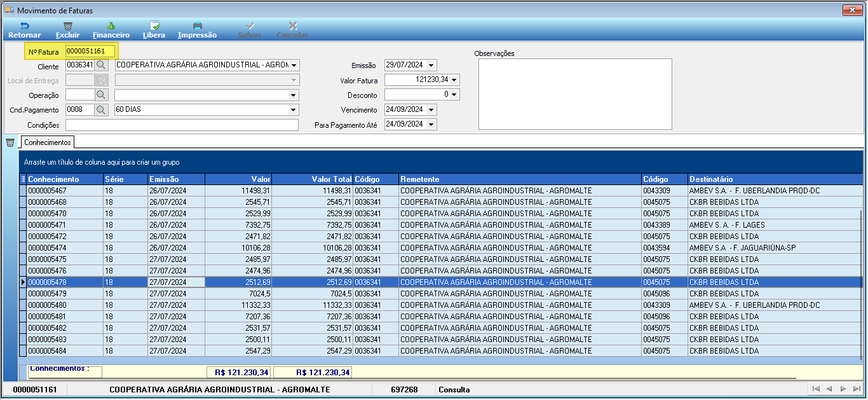Expand the Cliente name dropdown
This screenshot has width=868, height=400.
point(294,65)
